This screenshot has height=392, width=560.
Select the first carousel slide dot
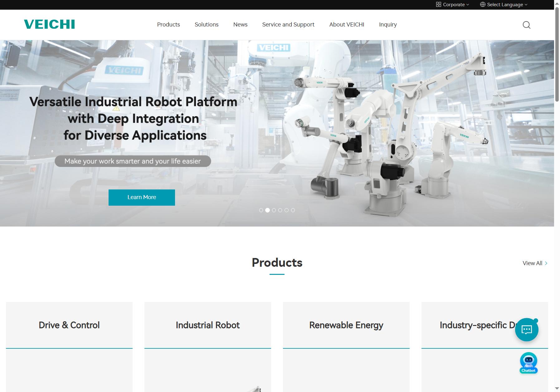pos(261,210)
